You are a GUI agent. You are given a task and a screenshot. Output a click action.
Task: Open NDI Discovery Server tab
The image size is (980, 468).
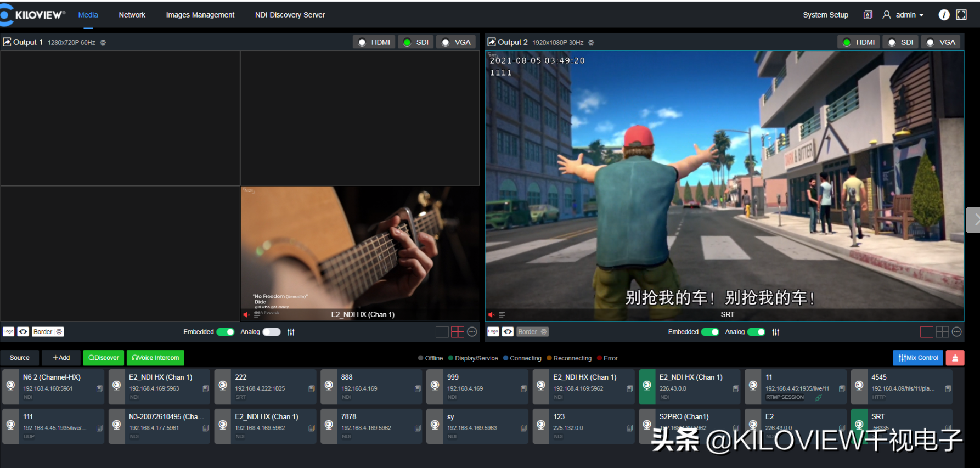(290, 15)
